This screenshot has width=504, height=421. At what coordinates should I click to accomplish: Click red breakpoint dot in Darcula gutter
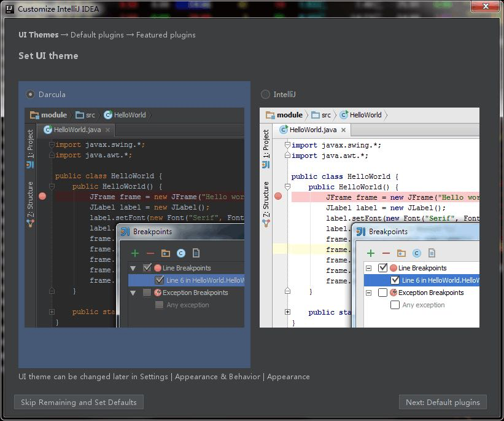point(42,196)
